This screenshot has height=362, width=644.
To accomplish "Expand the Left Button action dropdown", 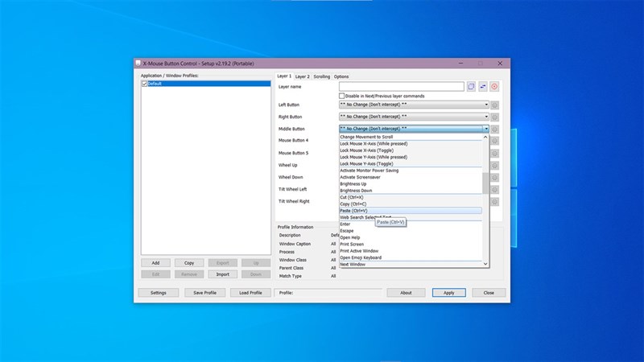I will pyautogui.click(x=486, y=105).
